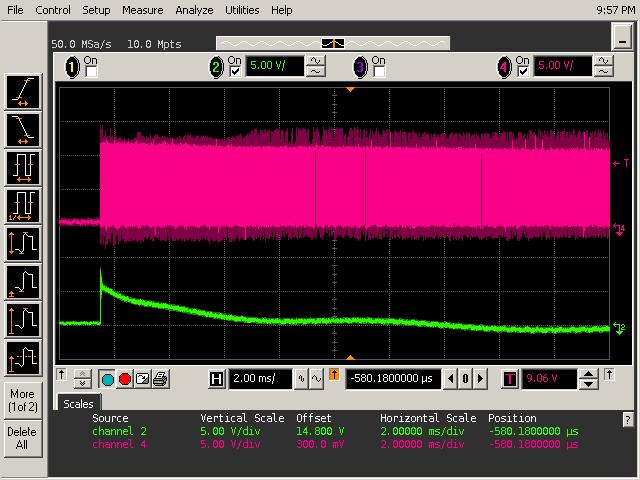Select the frequency (1/T) measurement icon
Viewport: 640px width, 480px height.
click(x=23, y=206)
